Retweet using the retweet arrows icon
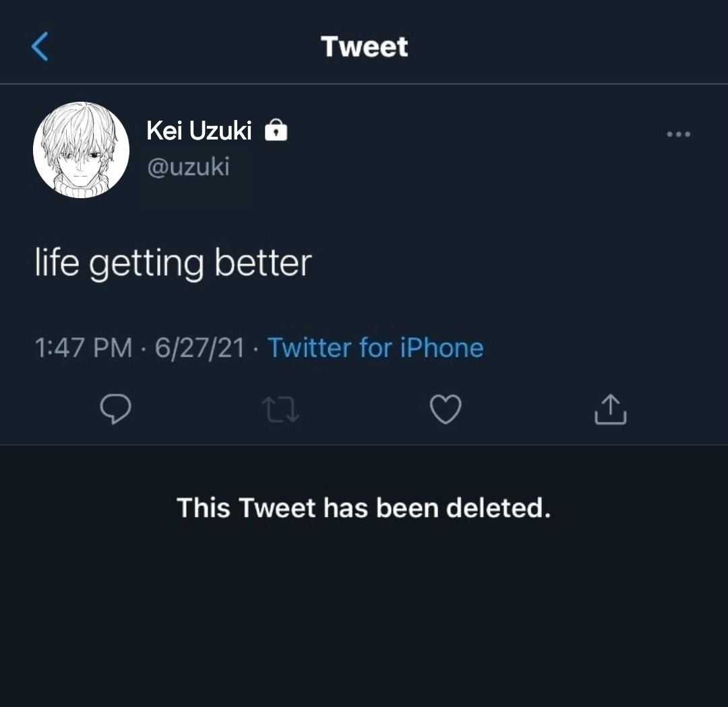728x707 pixels. coord(281,409)
